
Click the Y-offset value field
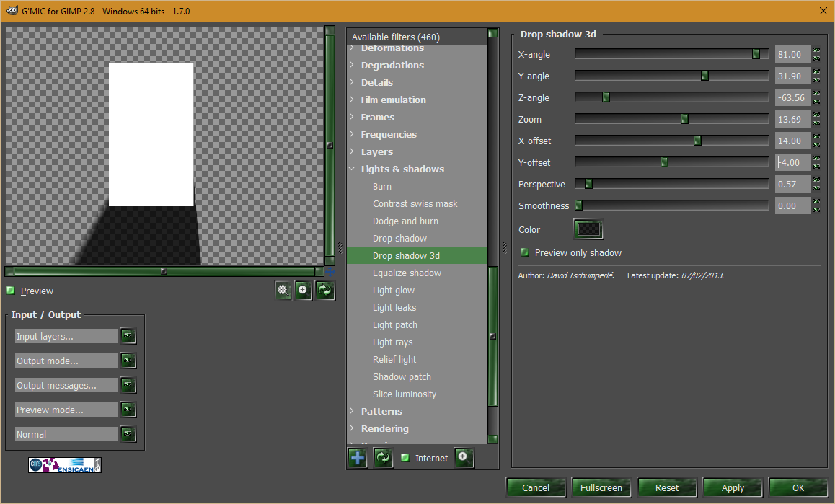(792, 162)
